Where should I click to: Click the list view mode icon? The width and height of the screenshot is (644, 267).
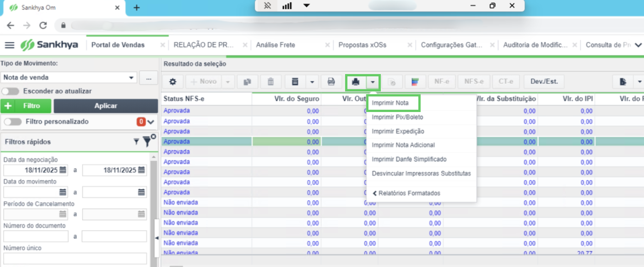pos(295,82)
